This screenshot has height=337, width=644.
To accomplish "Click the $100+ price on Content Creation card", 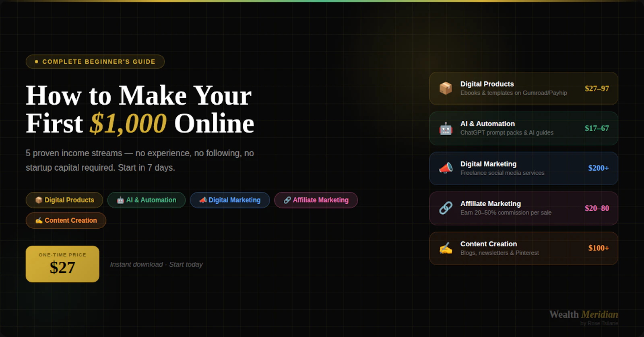I will [599, 248].
